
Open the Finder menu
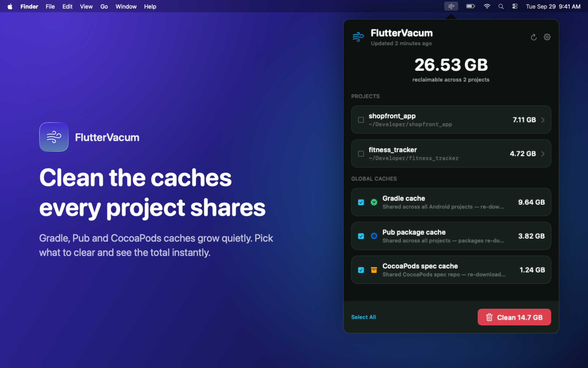point(29,7)
